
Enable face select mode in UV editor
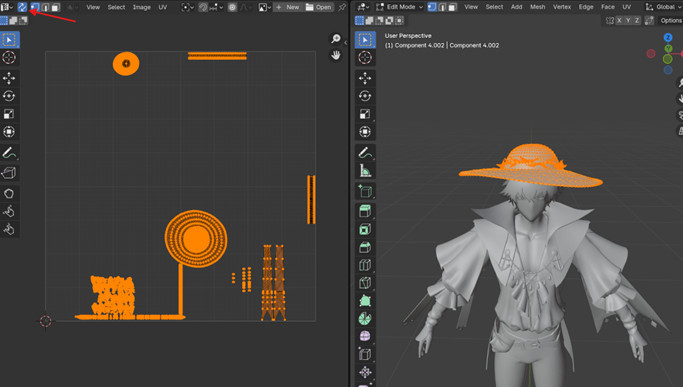(x=55, y=7)
